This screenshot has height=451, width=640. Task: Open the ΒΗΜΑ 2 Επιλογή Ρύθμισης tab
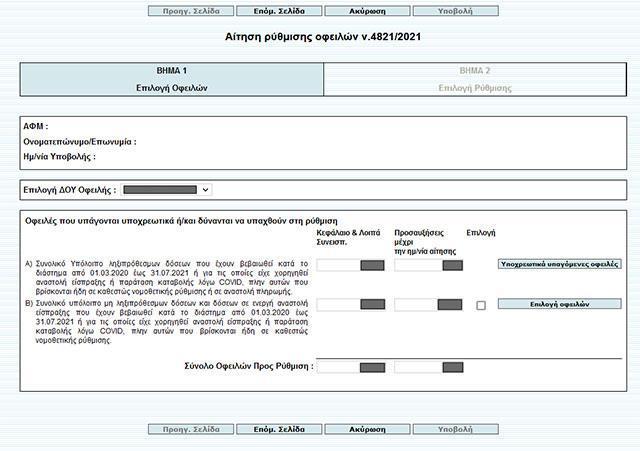(474, 79)
